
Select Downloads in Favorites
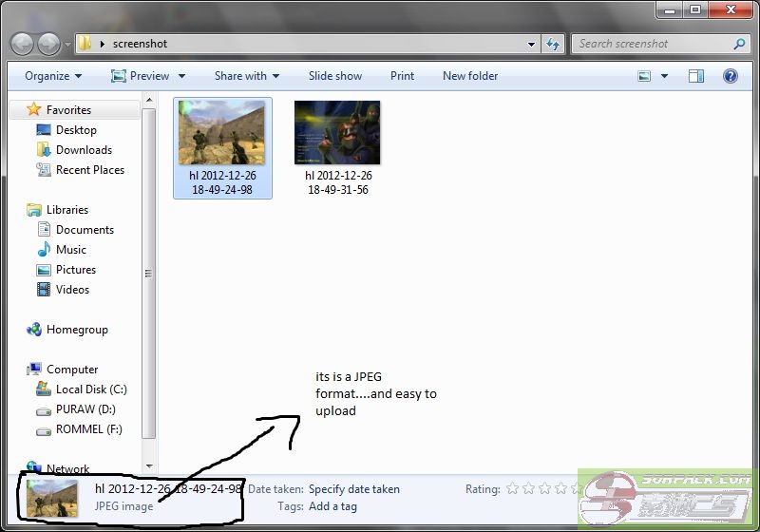pos(84,150)
